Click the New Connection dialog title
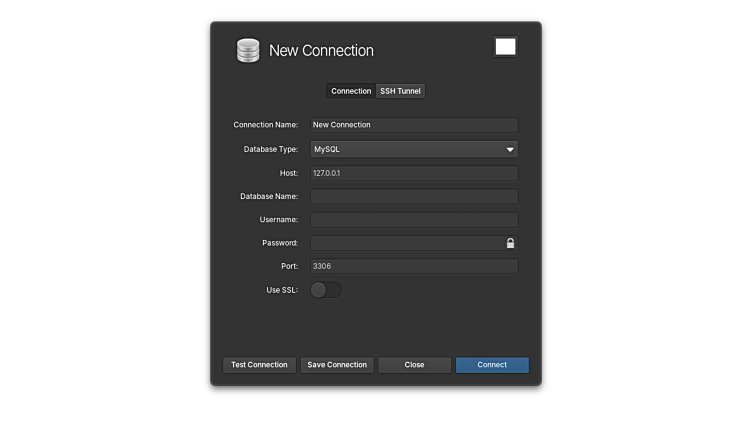The image size is (752, 423). (321, 51)
